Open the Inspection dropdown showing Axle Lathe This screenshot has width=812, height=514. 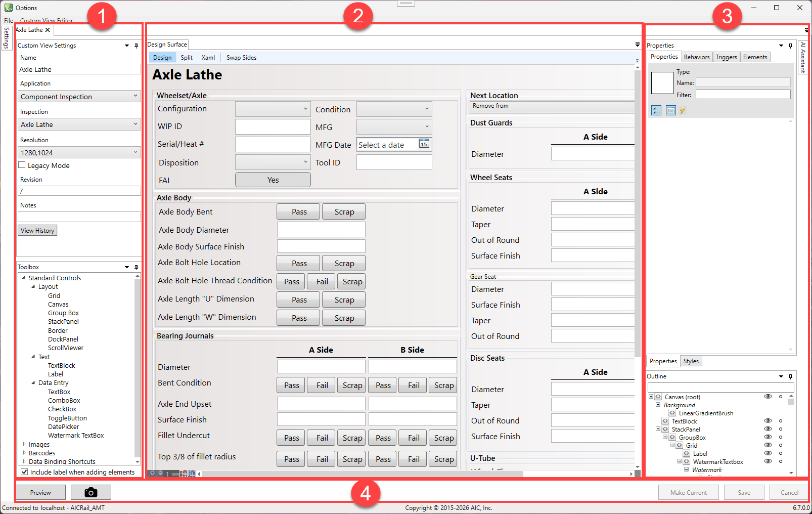tap(79, 124)
